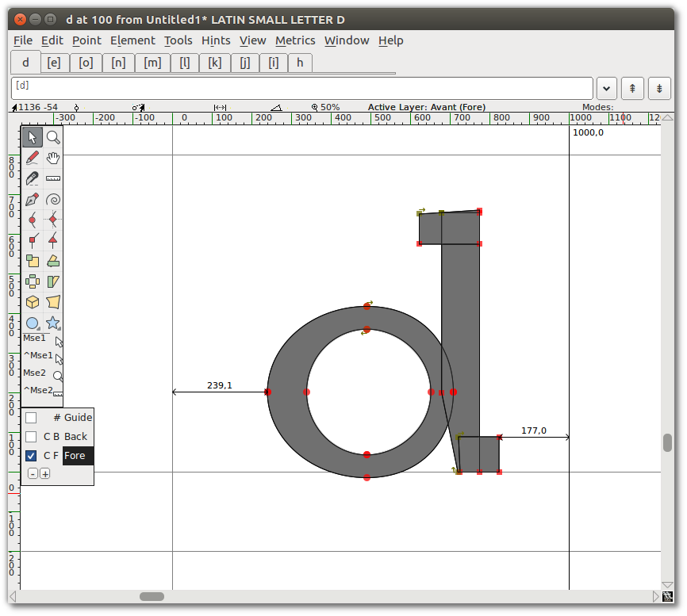
Task: Click in the glyph name text field
Action: [301, 88]
